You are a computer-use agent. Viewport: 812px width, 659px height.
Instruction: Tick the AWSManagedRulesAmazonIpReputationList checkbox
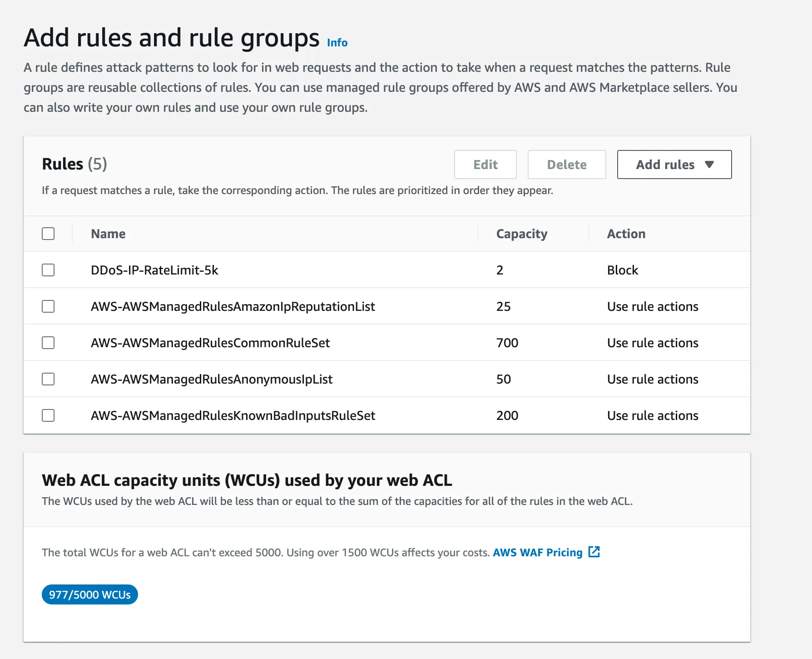click(48, 306)
